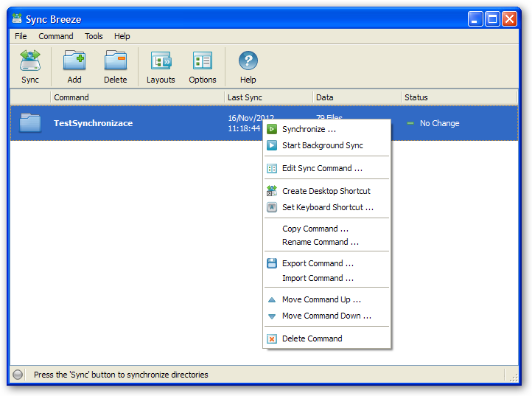The height and width of the screenshot is (396, 532).
Task: Click the 11:18:44 last sync time
Action: (x=244, y=128)
